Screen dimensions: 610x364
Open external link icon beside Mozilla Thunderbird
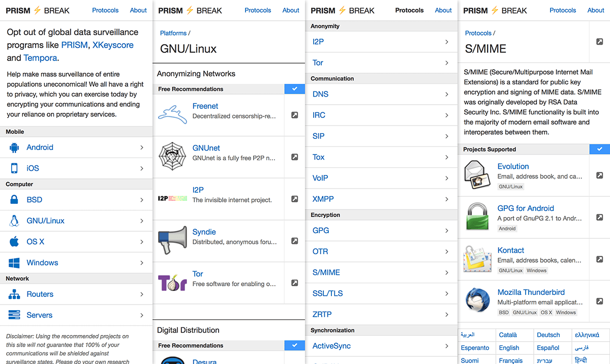600,301
